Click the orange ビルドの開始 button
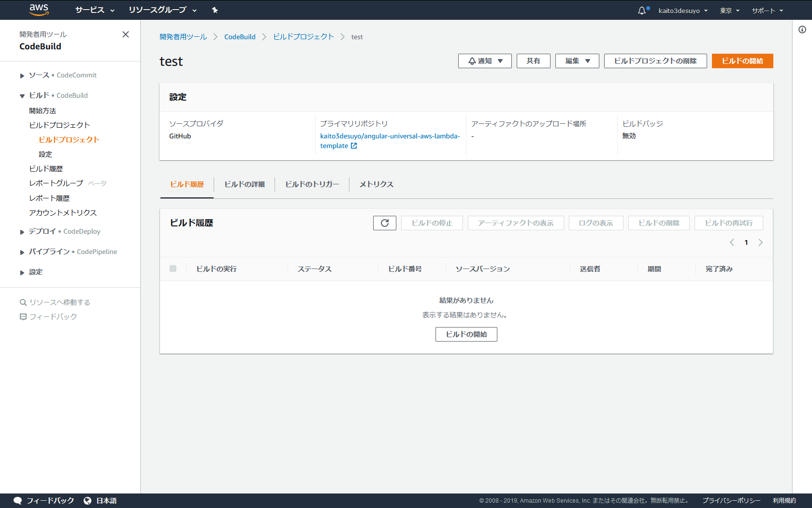Screen dimensions: 812x508 point(742,61)
